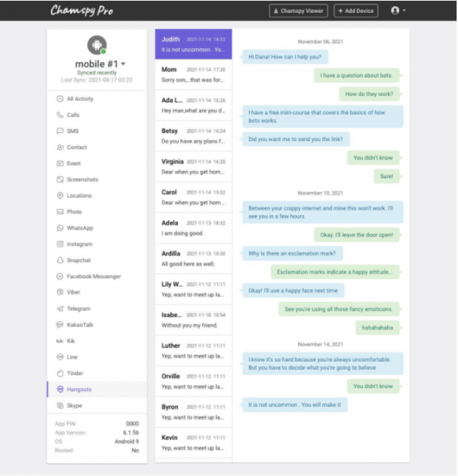Click the Chamspy Viewer download button
This screenshot has width=458, height=476.
coord(298,11)
